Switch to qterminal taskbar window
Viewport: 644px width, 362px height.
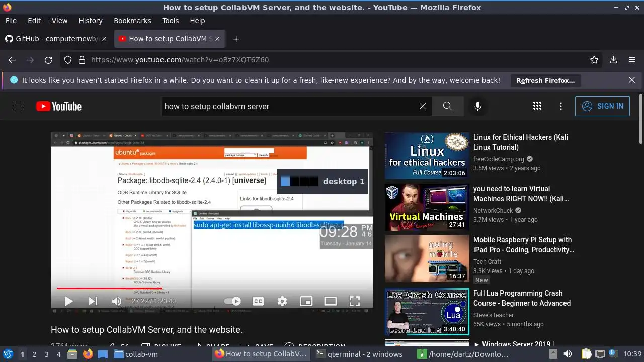[x=359, y=354]
